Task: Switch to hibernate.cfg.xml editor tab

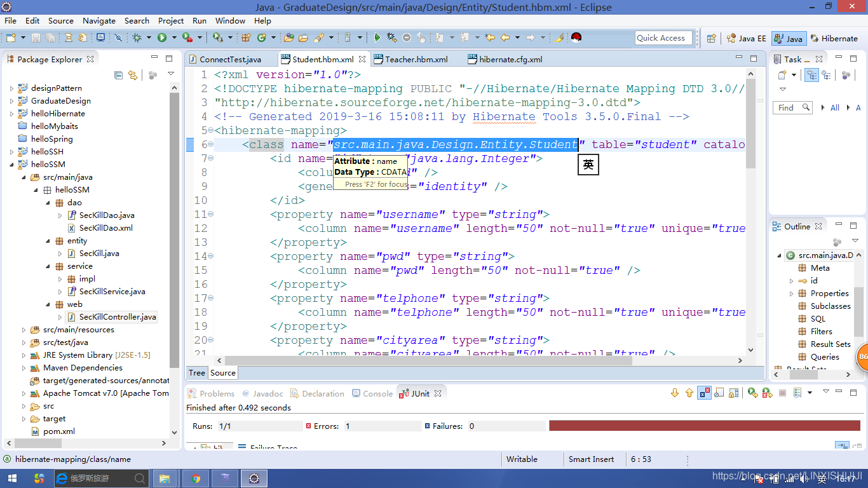Action: click(510, 59)
